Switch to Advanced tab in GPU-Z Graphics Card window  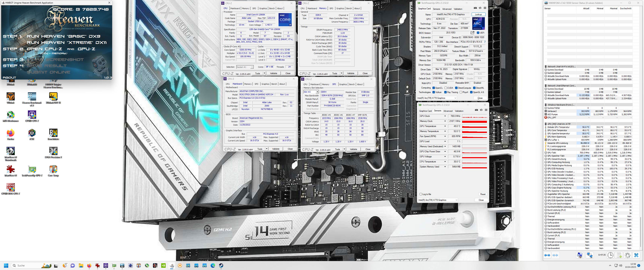(x=447, y=9)
